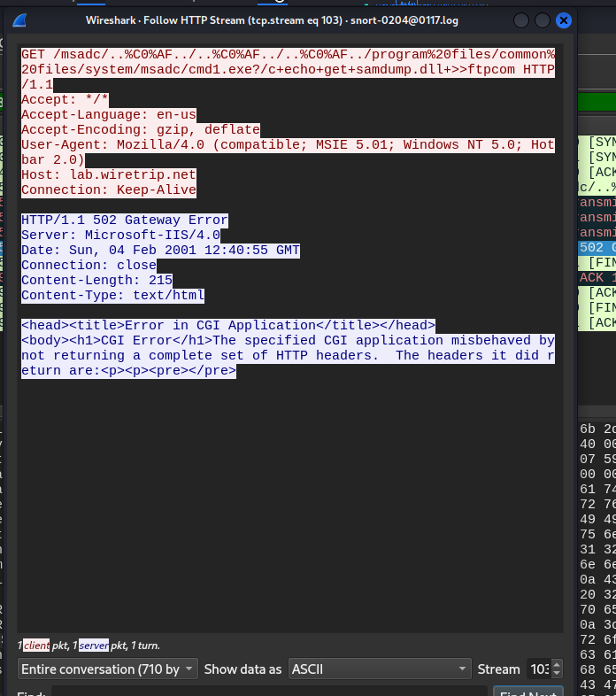Increase the stream number with up arrow
The height and width of the screenshot is (696, 616).
[x=557, y=664]
